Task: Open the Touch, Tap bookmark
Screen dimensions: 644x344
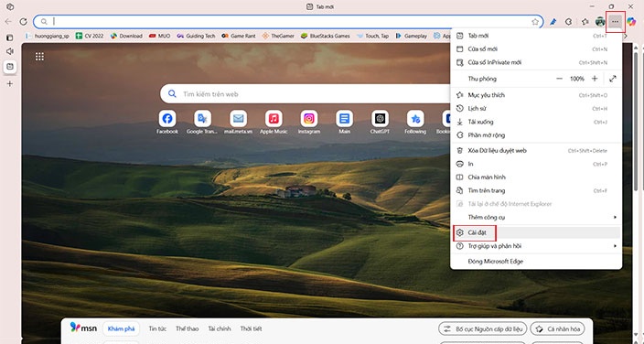Action: point(373,37)
